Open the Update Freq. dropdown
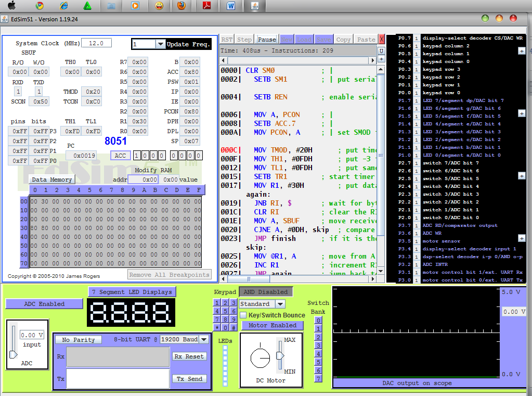 tap(160, 44)
